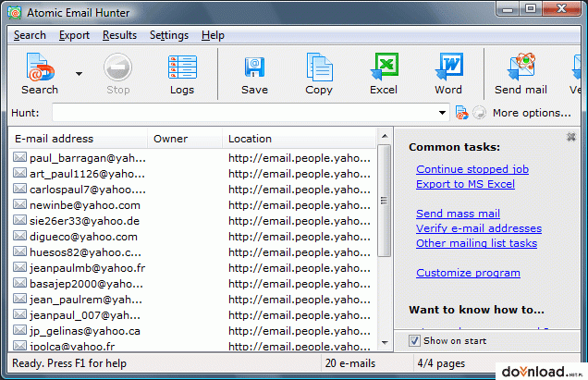The width and height of the screenshot is (588, 380).
Task: Click the 4/4 pages status bar entry
Action: pyautogui.click(x=441, y=363)
